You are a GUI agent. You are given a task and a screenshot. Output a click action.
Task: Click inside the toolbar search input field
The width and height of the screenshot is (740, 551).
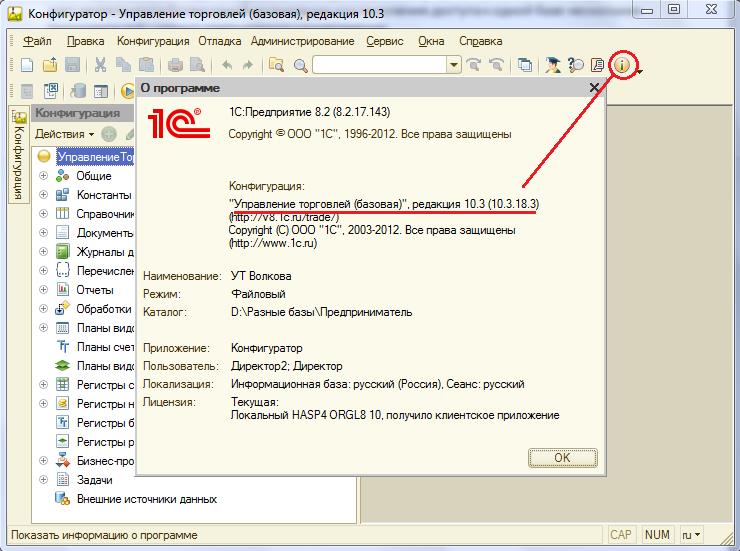380,65
